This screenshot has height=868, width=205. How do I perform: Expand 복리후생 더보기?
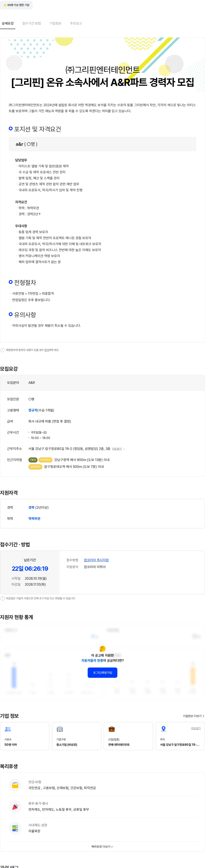(102, 846)
